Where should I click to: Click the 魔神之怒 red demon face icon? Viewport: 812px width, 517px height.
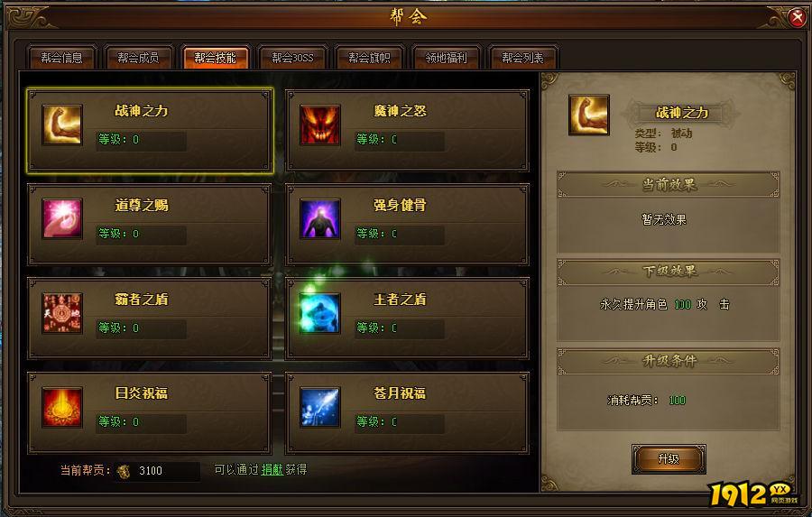click(x=320, y=125)
